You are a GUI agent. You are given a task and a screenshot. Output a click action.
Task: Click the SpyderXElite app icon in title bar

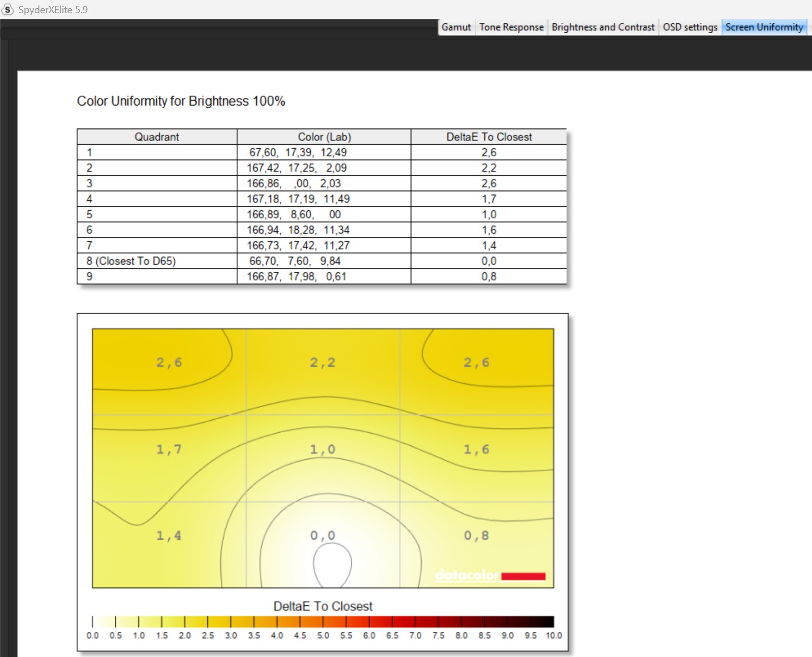[8, 9]
